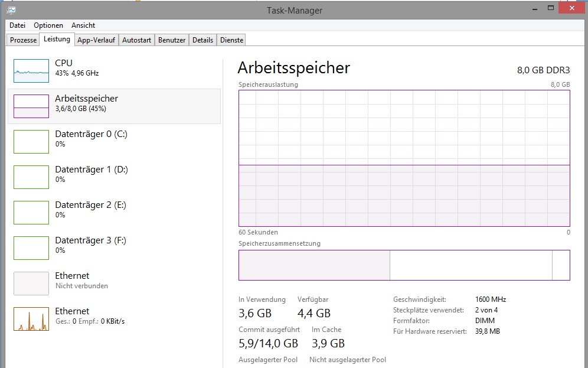Open the Autostart tab
The width and height of the screenshot is (588, 368).
tap(136, 40)
